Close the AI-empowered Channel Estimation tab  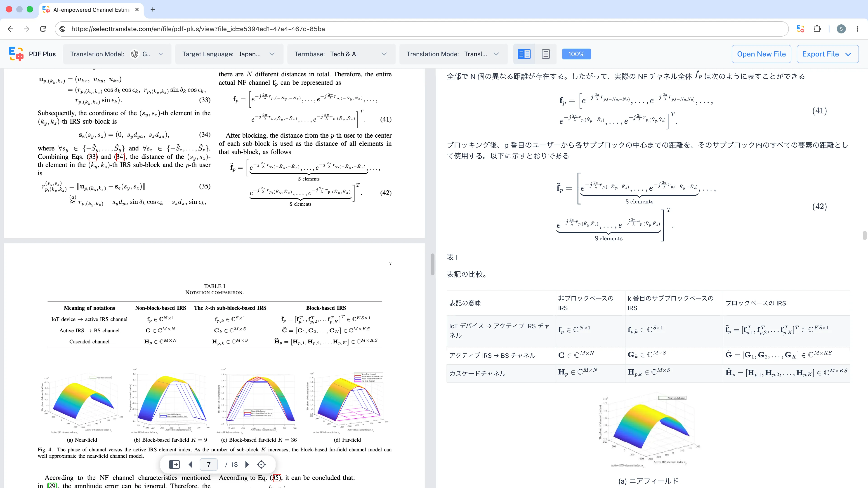(x=137, y=9)
